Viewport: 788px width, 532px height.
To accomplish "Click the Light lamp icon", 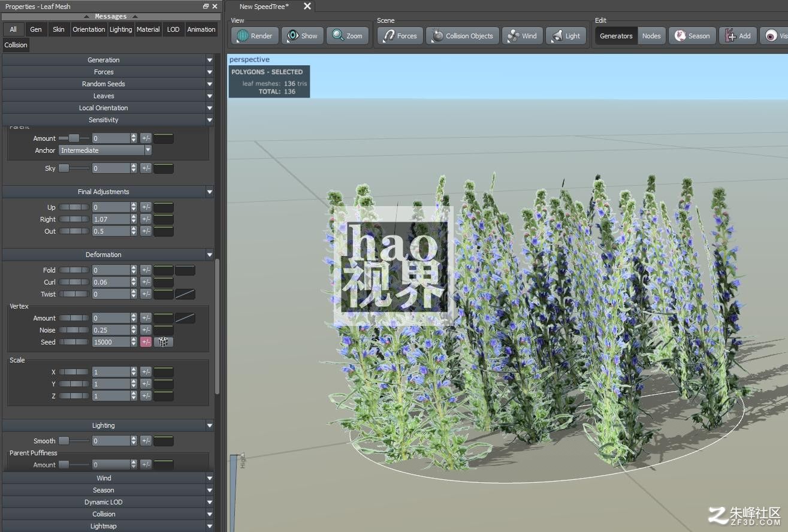I will [x=557, y=36].
